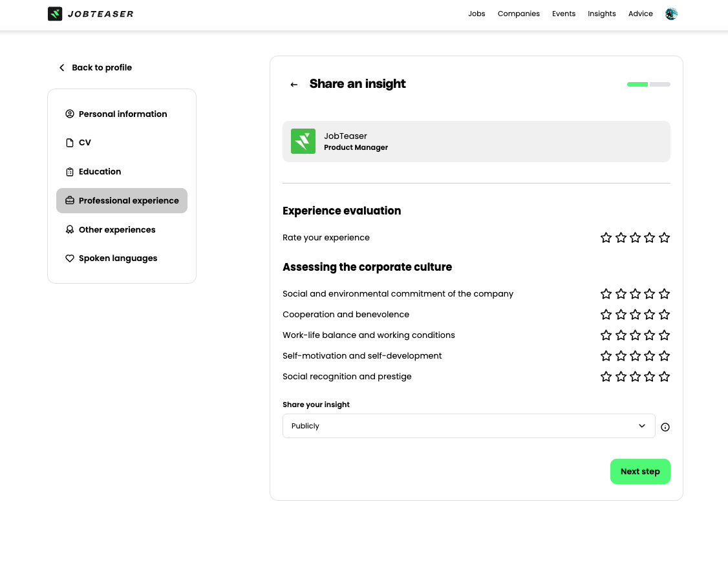Give Cooperation and benevolence two stars

tap(621, 315)
